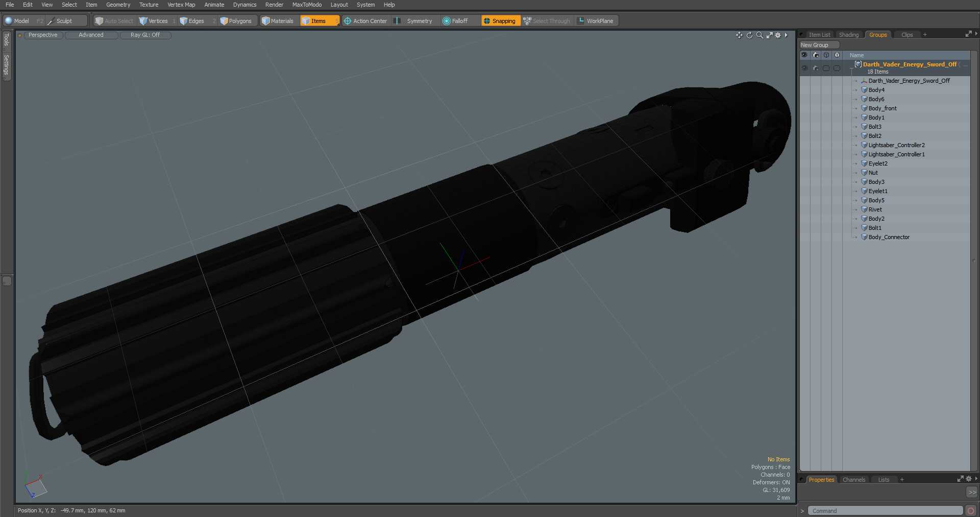The image size is (980, 517).
Task: Select the Rivet mesh item
Action: pyautogui.click(x=875, y=209)
